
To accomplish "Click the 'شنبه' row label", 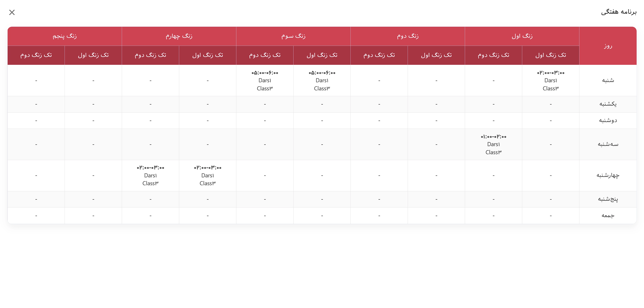I will pos(608,80).
